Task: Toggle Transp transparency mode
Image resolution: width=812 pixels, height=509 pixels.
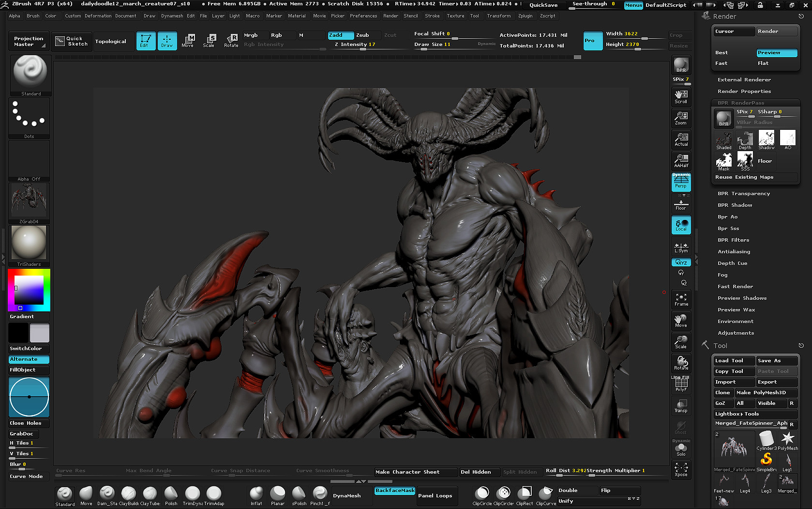Action: 681,406
